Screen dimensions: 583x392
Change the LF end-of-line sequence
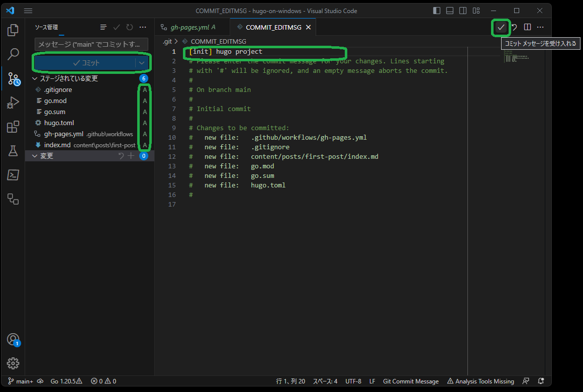click(372, 381)
